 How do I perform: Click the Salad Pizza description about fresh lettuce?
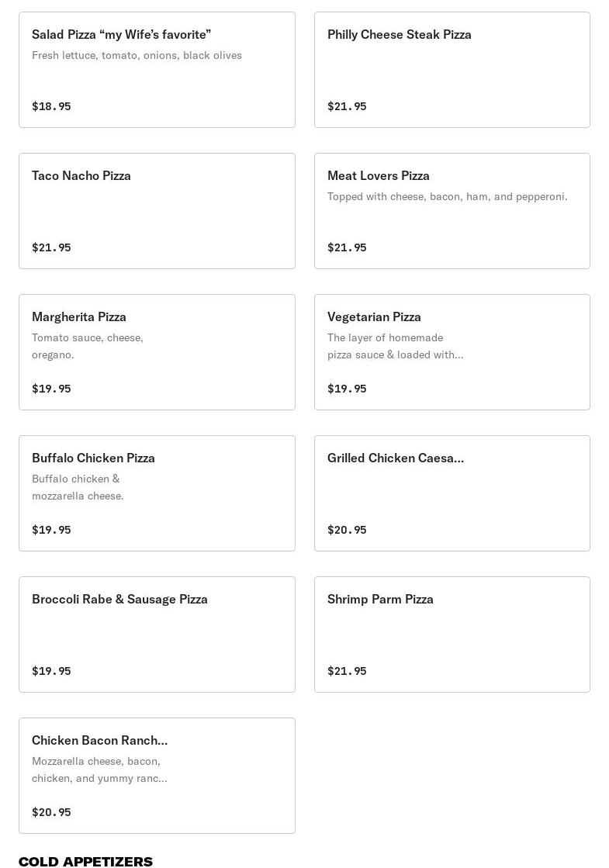coord(137,56)
